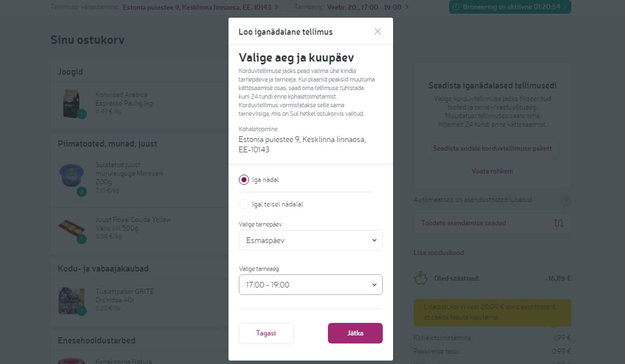Viewport: 625px width, 364px height.
Task: Click the Tagasi button
Action: [x=266, y=333]
